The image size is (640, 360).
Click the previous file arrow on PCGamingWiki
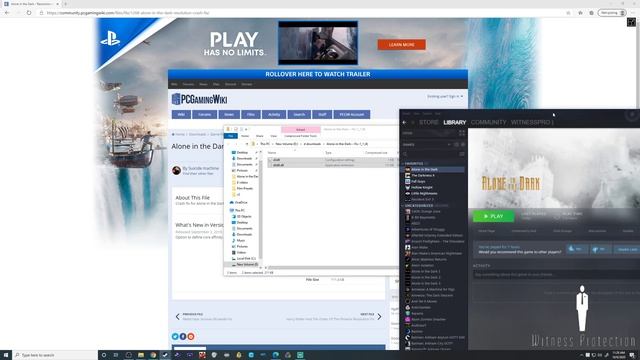178,316
